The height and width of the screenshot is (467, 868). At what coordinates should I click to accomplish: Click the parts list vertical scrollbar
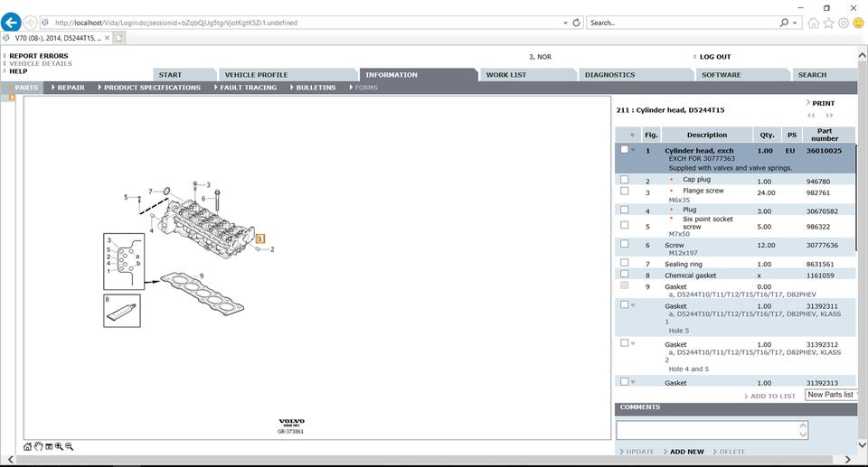(856, 196)
